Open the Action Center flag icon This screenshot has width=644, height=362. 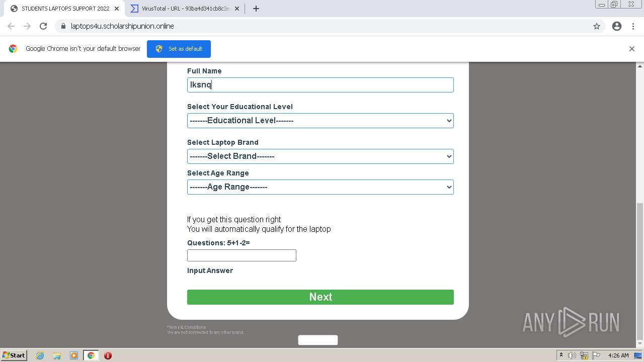pos(596,355)
